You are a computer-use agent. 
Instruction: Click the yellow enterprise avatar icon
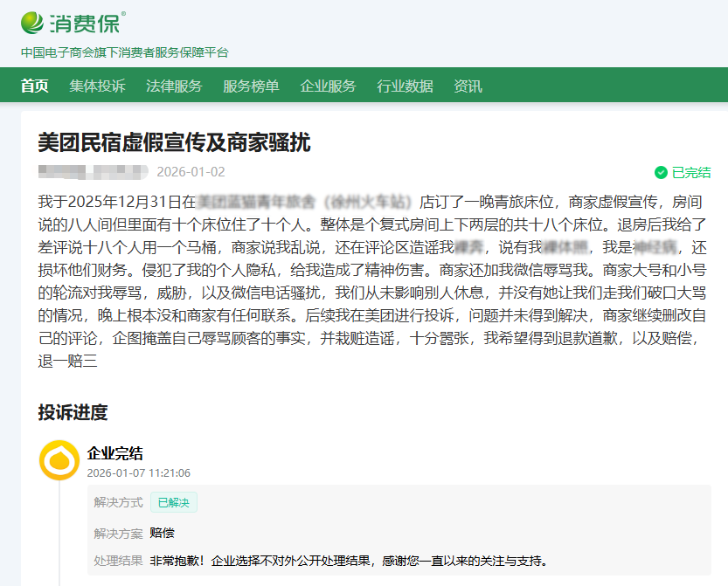click(59, 459)
